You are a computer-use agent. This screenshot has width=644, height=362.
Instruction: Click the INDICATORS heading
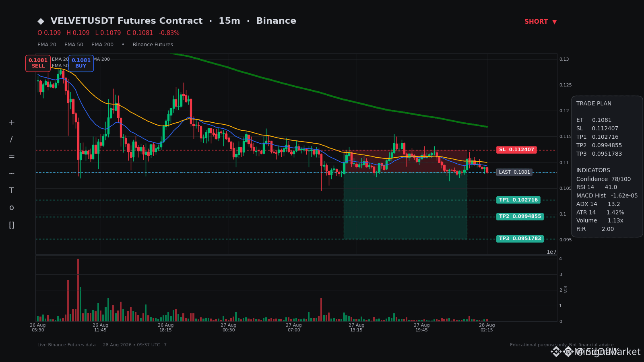pyautogui.click(x=593, y=171)
